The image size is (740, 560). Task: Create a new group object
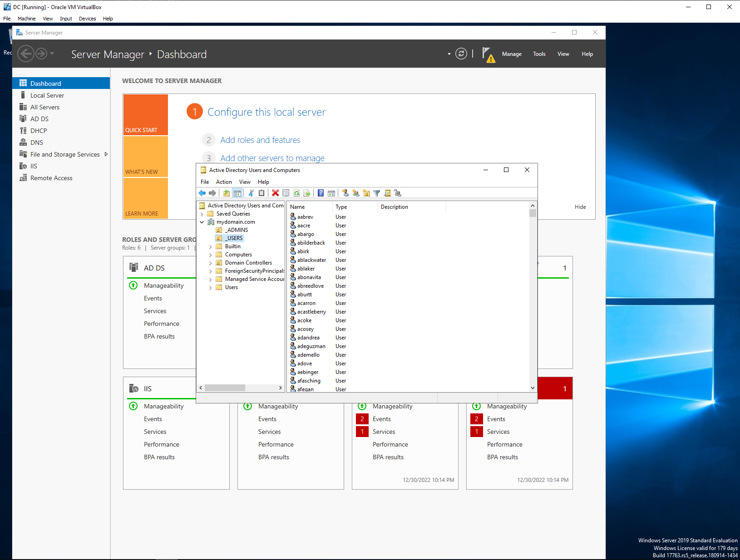(356, 193)
